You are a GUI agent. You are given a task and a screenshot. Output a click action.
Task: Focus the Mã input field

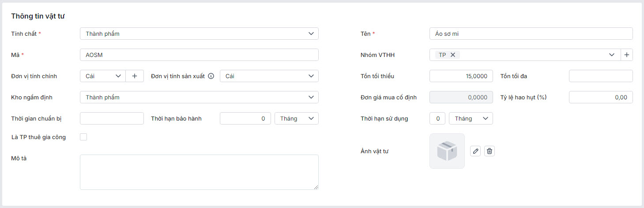pos(199,55)
